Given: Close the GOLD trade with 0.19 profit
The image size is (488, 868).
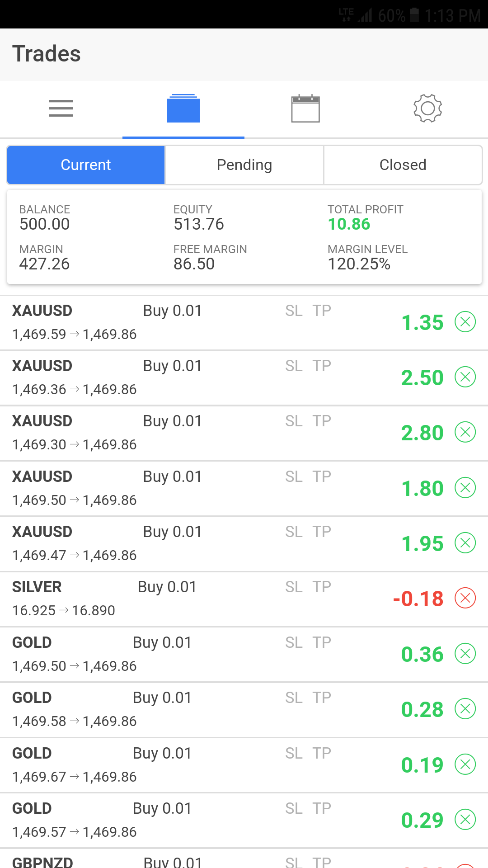Looking at the screenshot, I should point(465,764).
